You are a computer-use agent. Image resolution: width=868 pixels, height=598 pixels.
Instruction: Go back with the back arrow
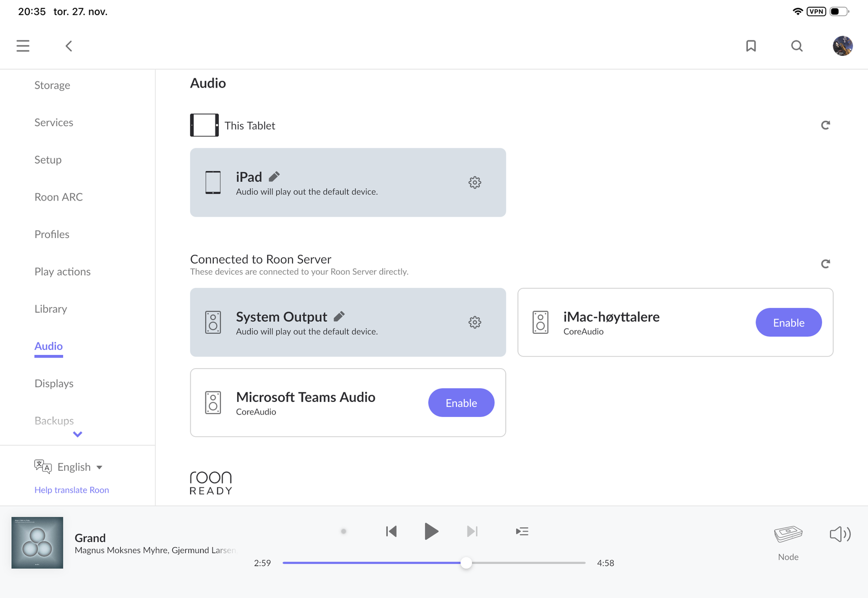pyautogui.click(x=69, y=46)
